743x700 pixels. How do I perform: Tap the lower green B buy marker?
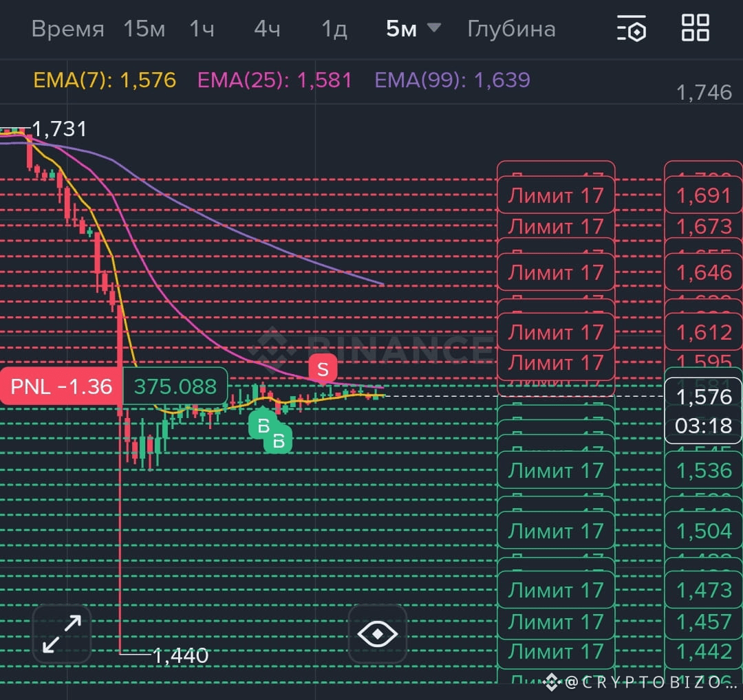(278, 441)
